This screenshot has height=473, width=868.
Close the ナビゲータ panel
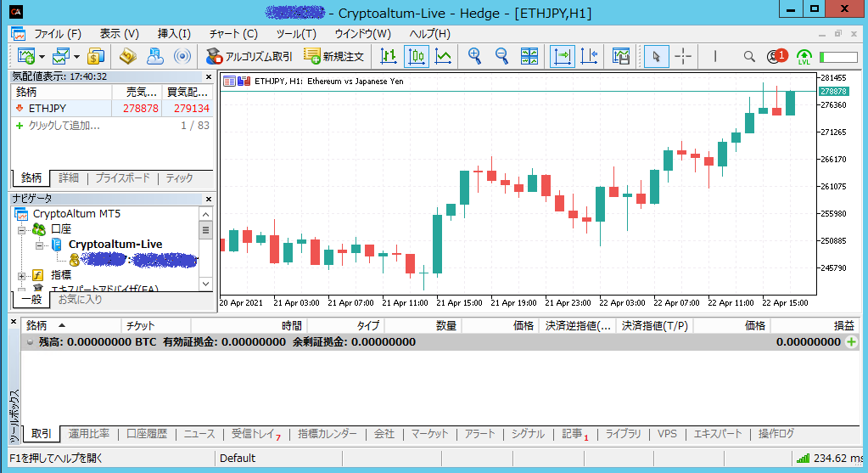coord(209,199)
